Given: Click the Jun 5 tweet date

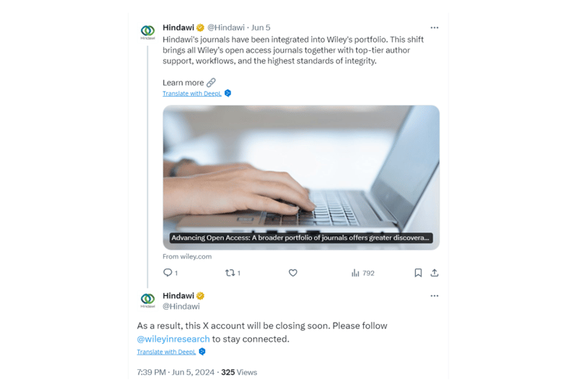Looking at the screenshot, I should (x=261, y=27).
